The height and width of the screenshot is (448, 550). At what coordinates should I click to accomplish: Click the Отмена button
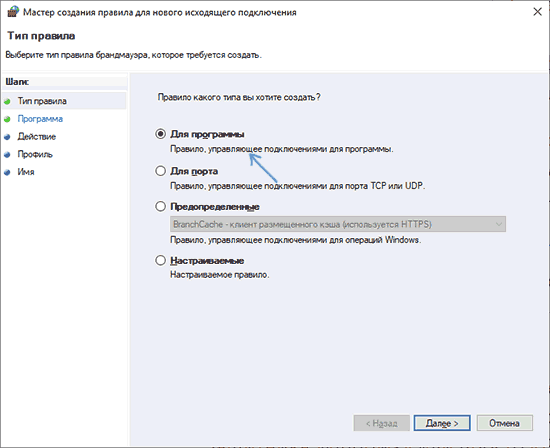coord(504,423)
